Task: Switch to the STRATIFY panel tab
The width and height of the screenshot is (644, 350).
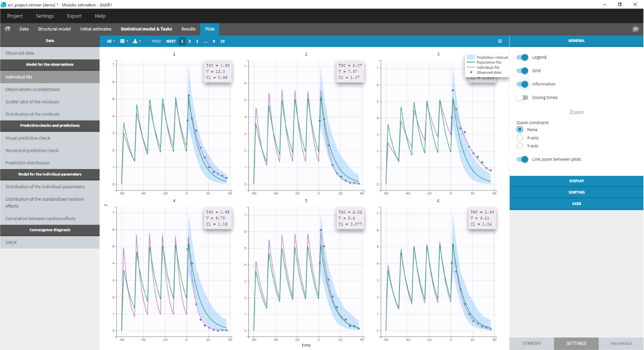Action: tap(532, 344)
